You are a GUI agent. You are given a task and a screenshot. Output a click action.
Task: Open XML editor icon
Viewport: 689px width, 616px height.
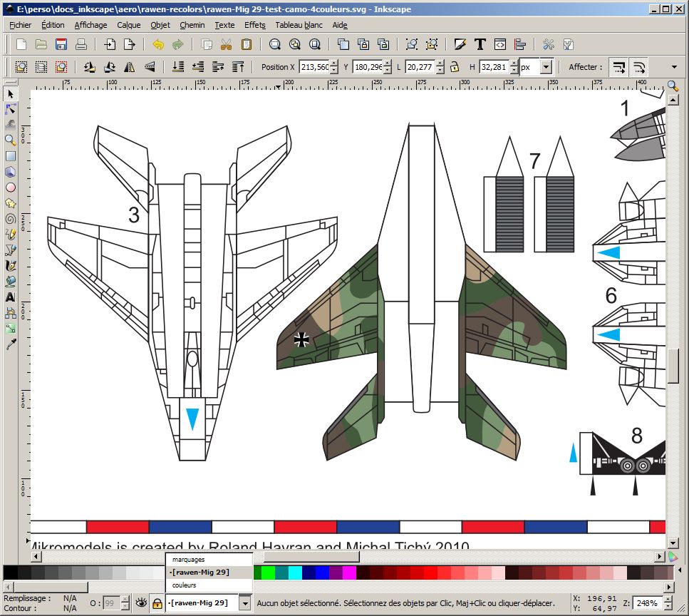(500, 44)
